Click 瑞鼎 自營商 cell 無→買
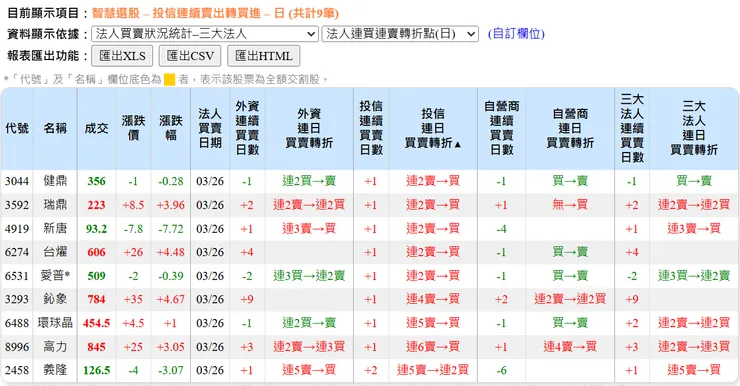This screenshot has width=740, height=386. [570, 205]
